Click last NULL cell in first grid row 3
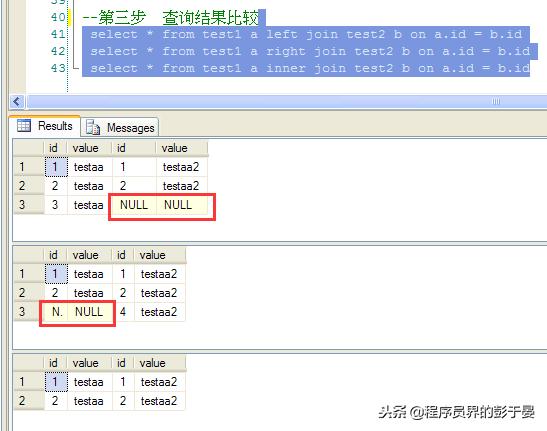Image resolution: width=547 pixels, height=431 pixels. (181, 205)
